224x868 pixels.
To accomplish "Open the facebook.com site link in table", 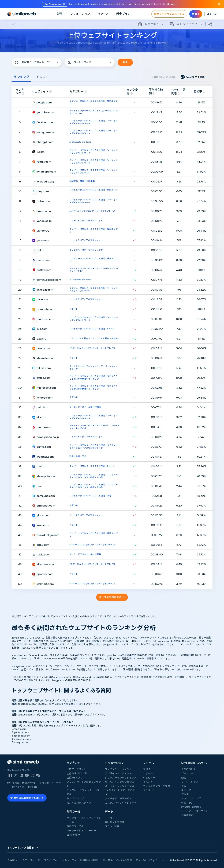I will pyautogui.click(x=46, y=122).
